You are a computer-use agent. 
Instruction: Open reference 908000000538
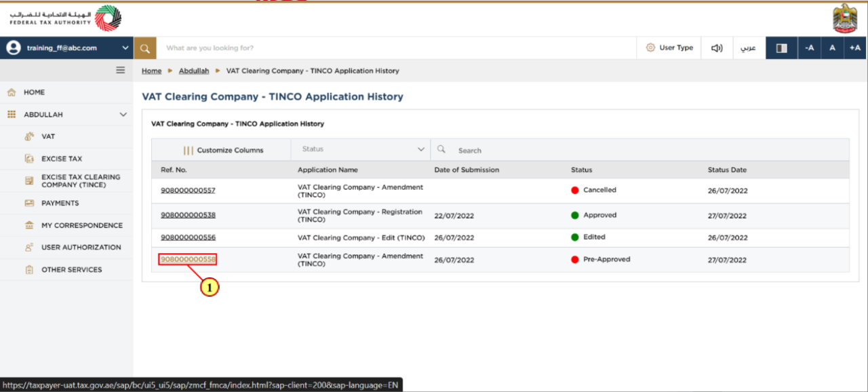188,215
